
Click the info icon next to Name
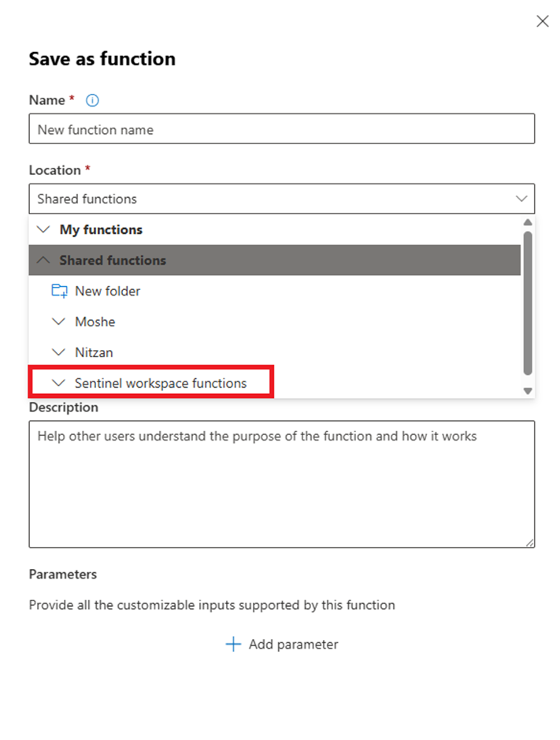[x=93, y=100]
